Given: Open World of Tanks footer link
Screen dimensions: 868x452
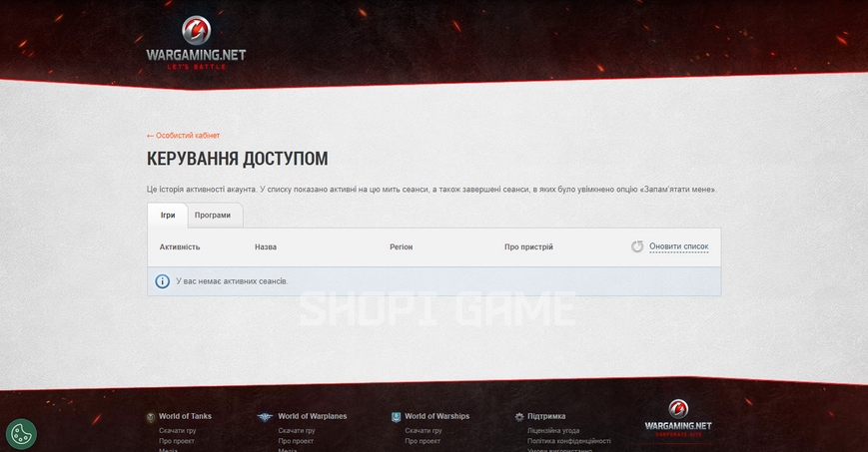Looking at the screenshot, I should click(185, 416).
